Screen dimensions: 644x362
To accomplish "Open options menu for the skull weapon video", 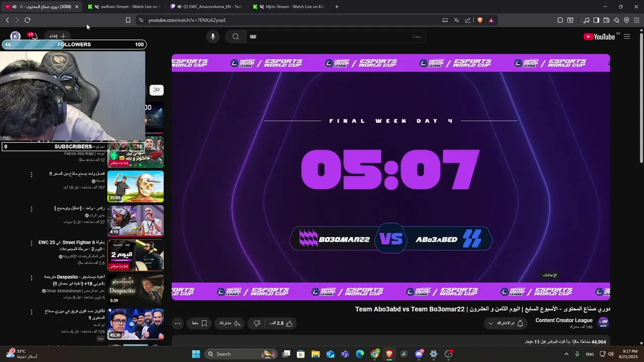I will click(x=32, y=175).
